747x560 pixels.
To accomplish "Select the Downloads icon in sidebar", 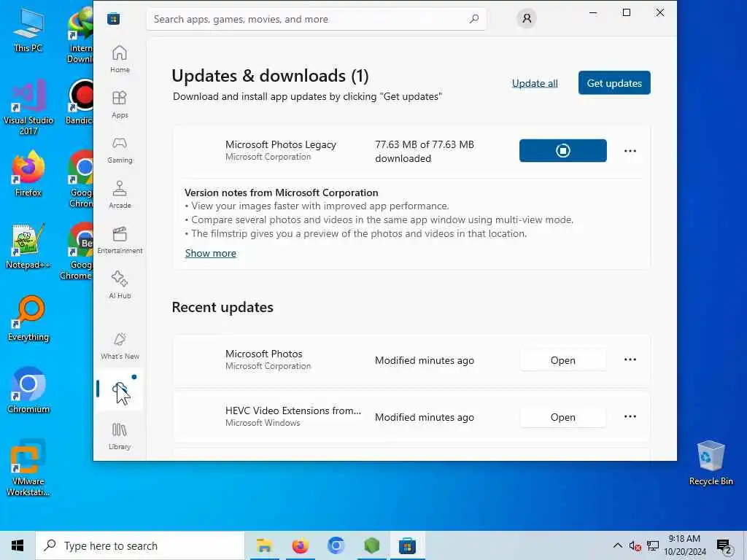I will point(120,390).
